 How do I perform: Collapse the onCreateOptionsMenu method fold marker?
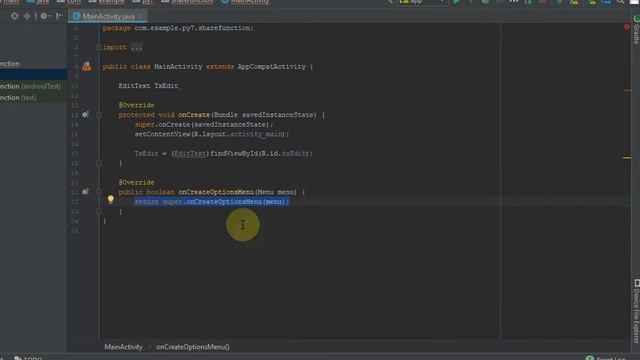(x=99, y=192)
